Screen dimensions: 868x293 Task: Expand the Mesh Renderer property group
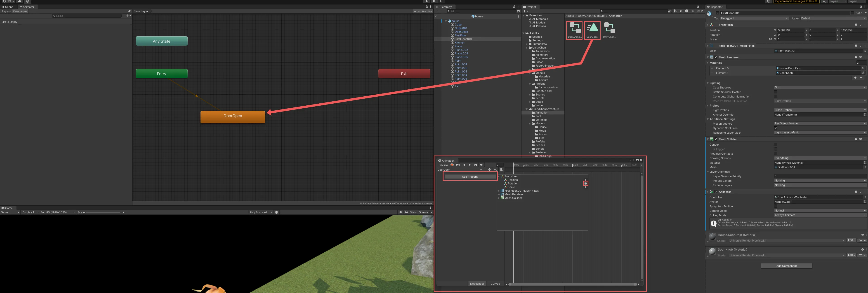click(499, 194)
